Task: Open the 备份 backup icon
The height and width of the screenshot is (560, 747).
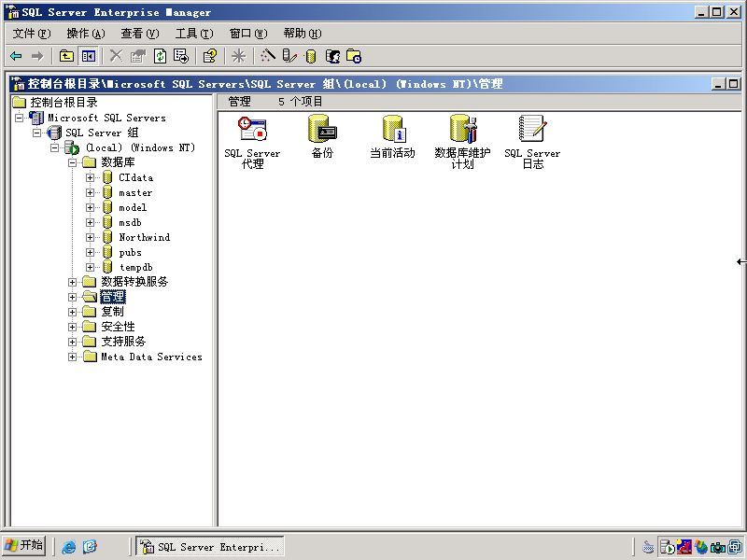Action: [322, 136]
